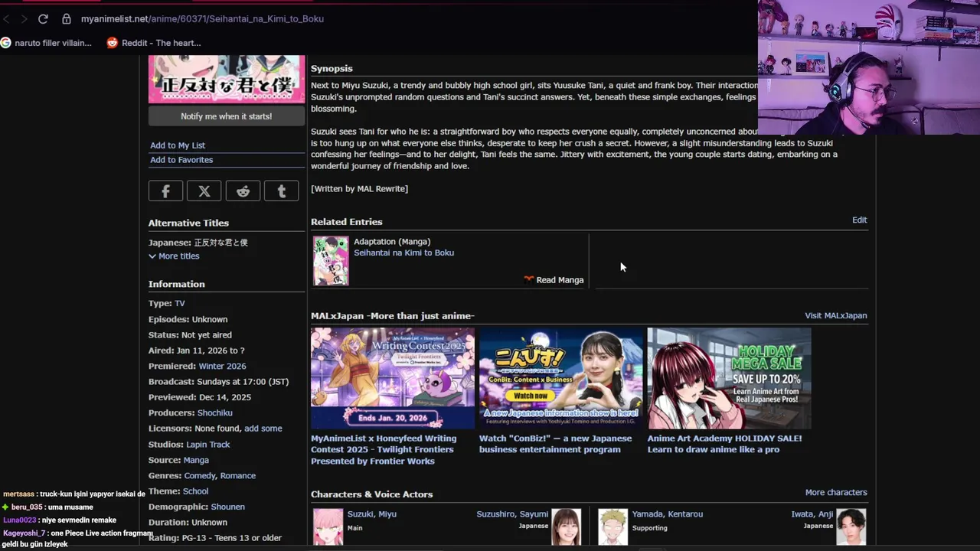Share on X (Twitter) icon button

[x=204, y=191]
